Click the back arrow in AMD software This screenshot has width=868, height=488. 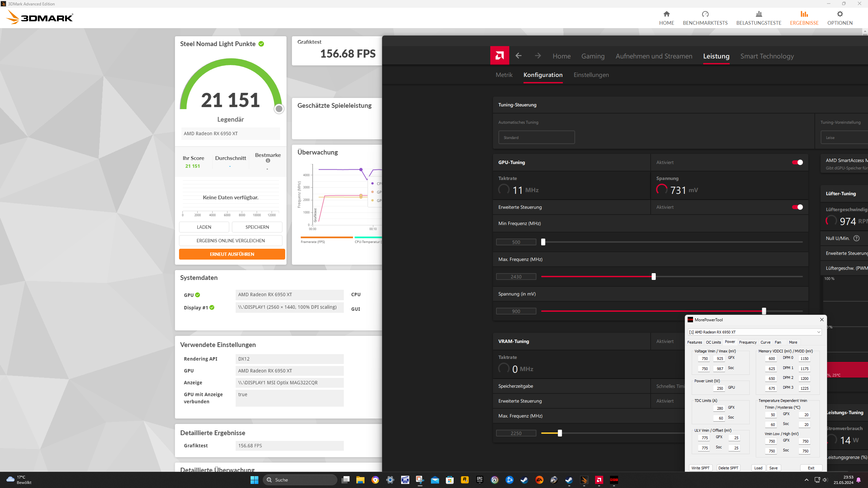click(518, 56)
